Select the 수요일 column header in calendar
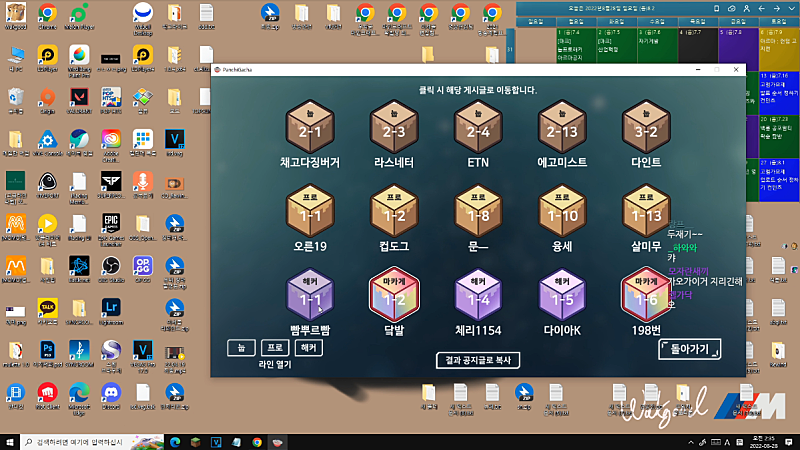This screenshot has width=800, height=450. [657, 21]
